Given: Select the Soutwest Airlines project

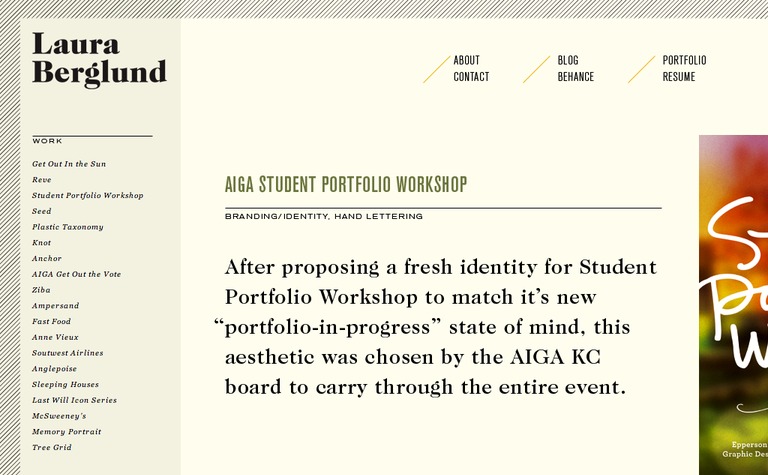Looking at the screenshot, I should point(68,353).
